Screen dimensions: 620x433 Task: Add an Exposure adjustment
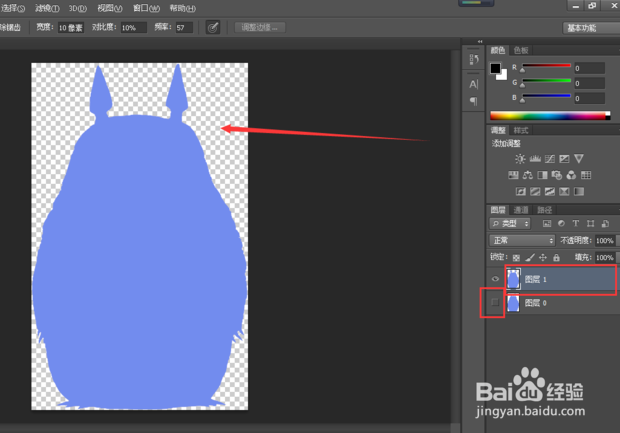564,159
